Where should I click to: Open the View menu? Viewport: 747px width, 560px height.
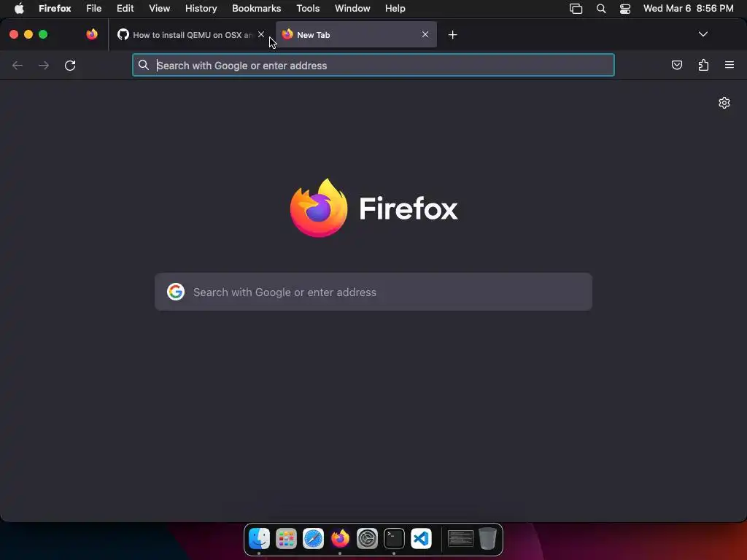159,9
